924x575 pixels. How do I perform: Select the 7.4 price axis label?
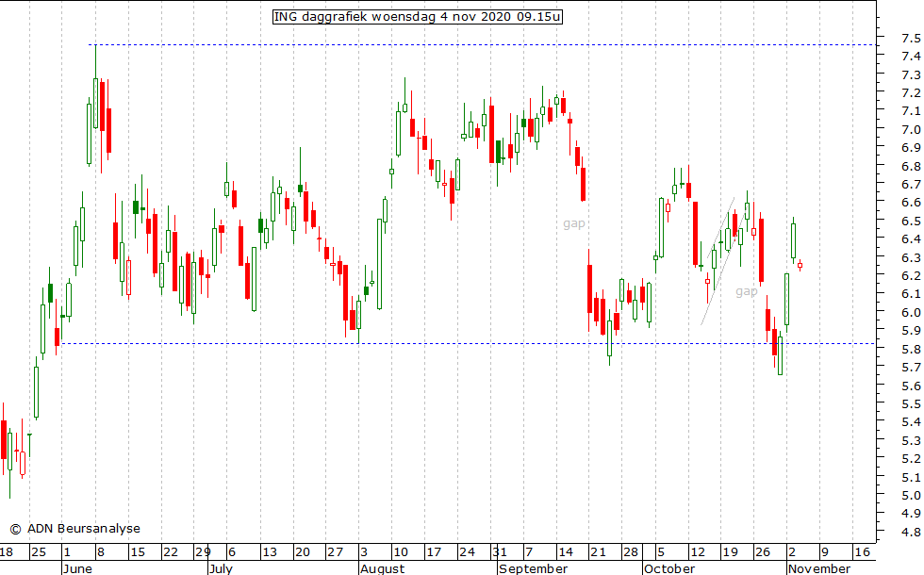911,56
